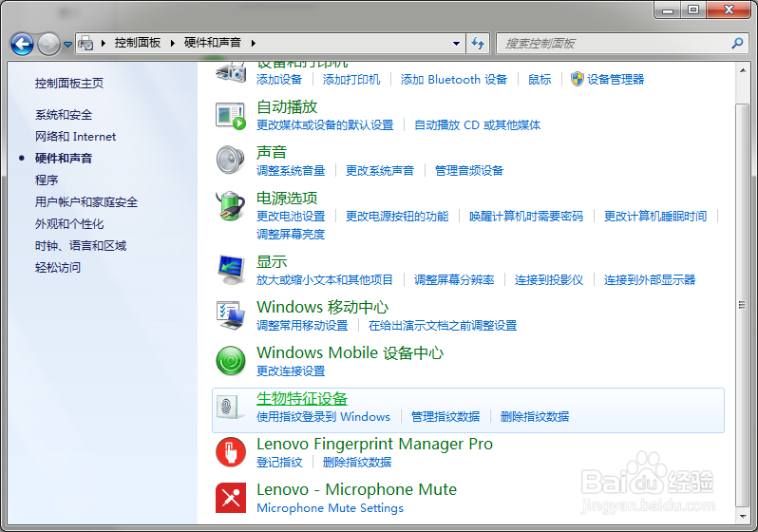Click 在给出演示文档之前调整设置 link
Screen dimensions: 758x532
tap(443, 326)
